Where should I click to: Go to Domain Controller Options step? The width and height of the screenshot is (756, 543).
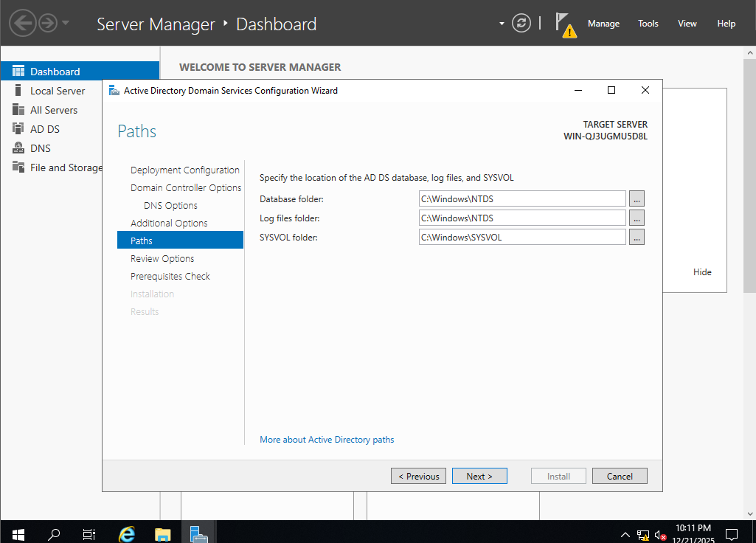pos(186,187)
